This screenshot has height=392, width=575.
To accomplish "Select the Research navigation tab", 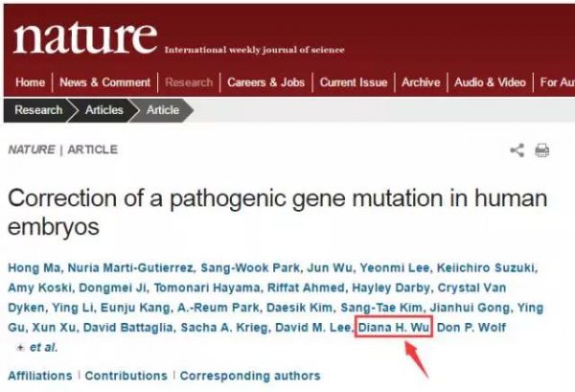I will point(189,82).
